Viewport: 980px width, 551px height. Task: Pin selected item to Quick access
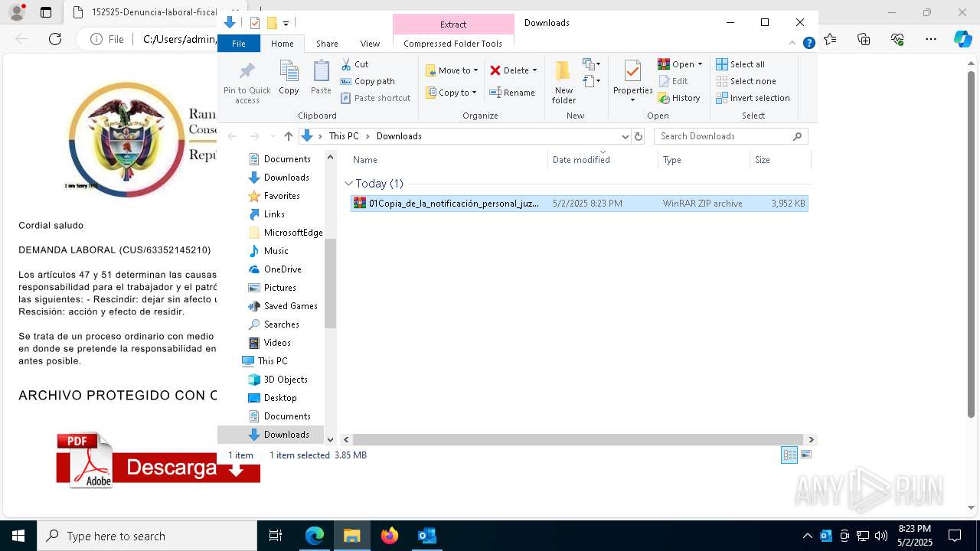247,83
